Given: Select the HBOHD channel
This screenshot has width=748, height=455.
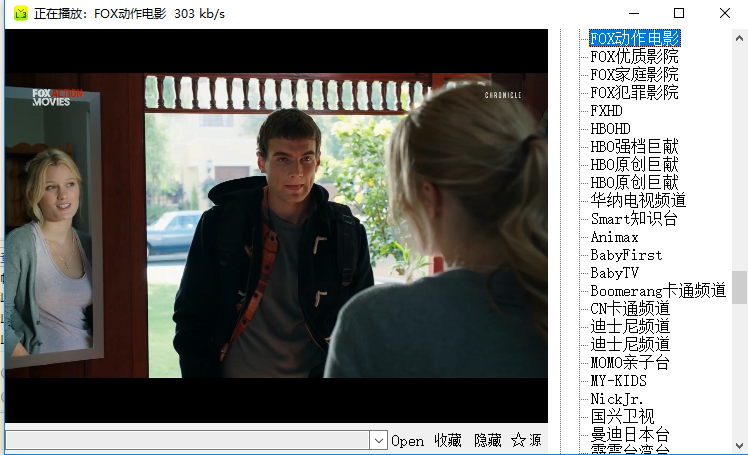Looking at the screenshot, I should [610, 129].
